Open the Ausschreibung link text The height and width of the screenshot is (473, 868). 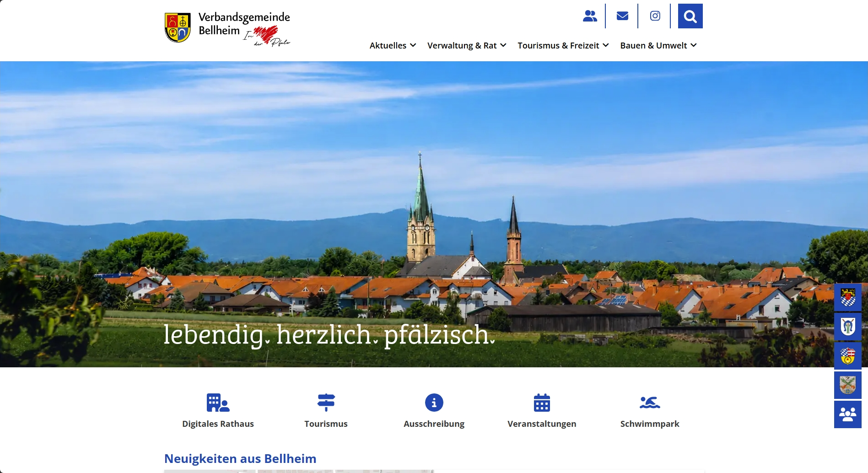coord(434,424)
